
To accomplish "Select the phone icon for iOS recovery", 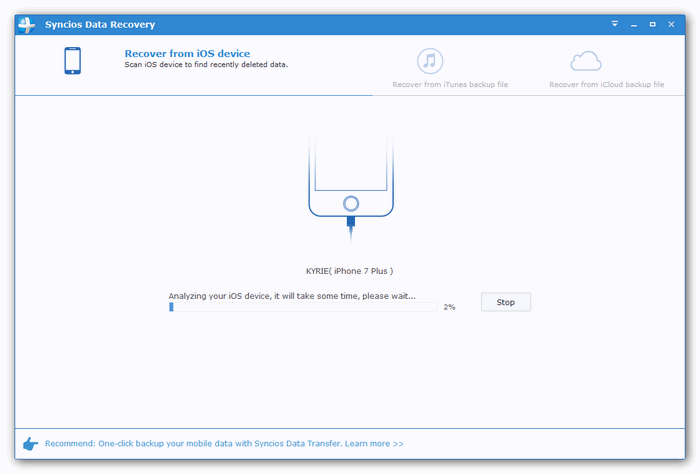I will pos(72,62).
